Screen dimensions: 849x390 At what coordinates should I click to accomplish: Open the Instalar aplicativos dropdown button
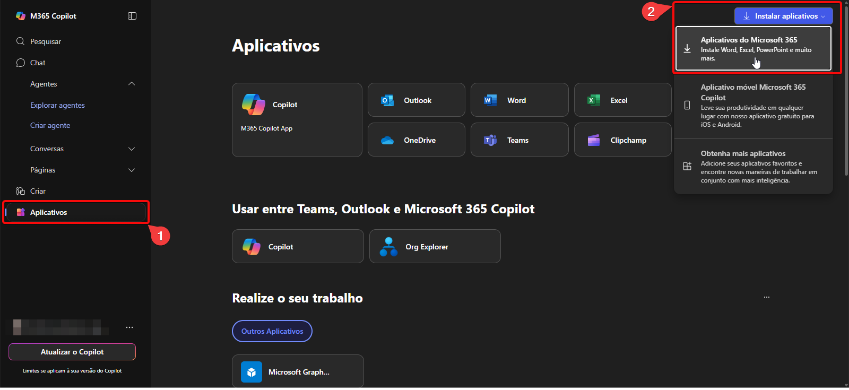783,16
